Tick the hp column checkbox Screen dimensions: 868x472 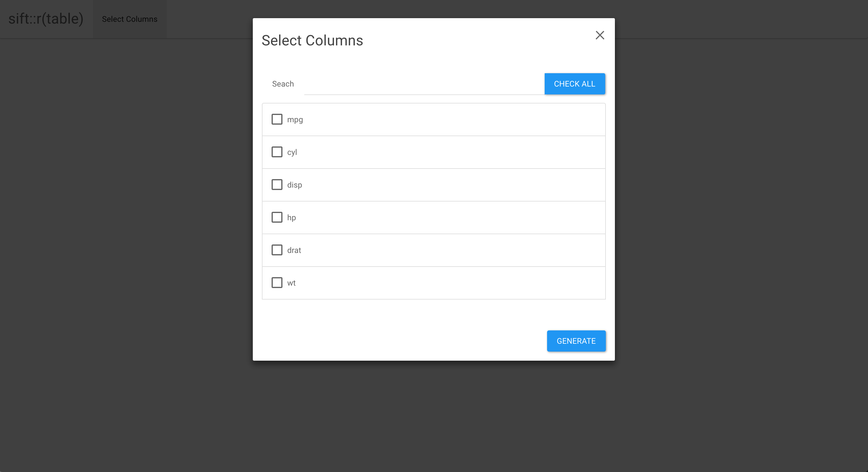pyautogui.click(x=277, y=217)
